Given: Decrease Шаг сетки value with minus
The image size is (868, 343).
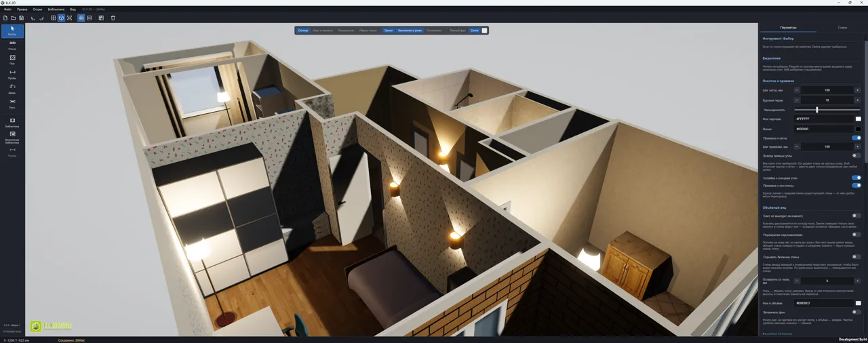Looking at the screenshot, I should tap(797, 90).
